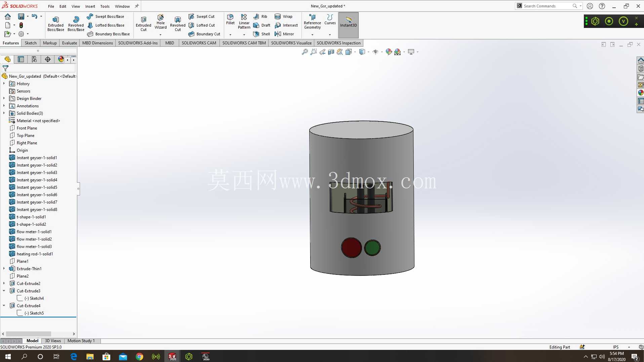Choose Lofted Boss/Base
Image resolution: width=644 pixels, height=362 pixels.
[x=106, y=25]
